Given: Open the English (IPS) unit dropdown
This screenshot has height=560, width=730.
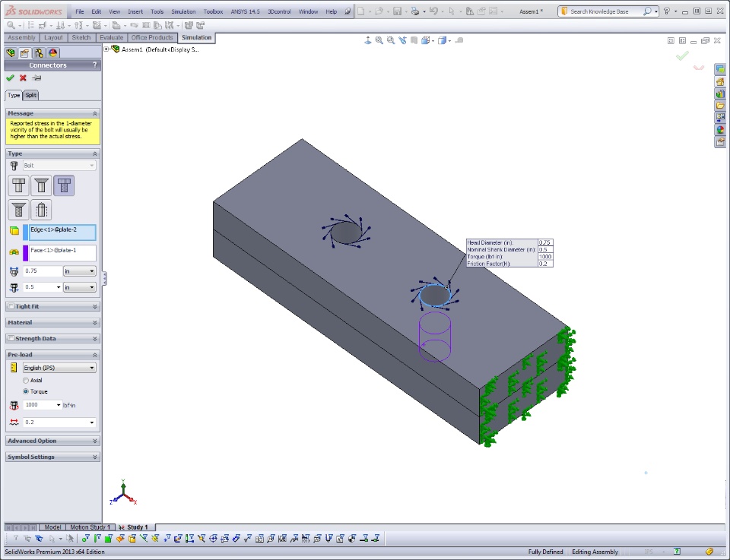Looking at the screenshot, I should (x=59, y=368).
